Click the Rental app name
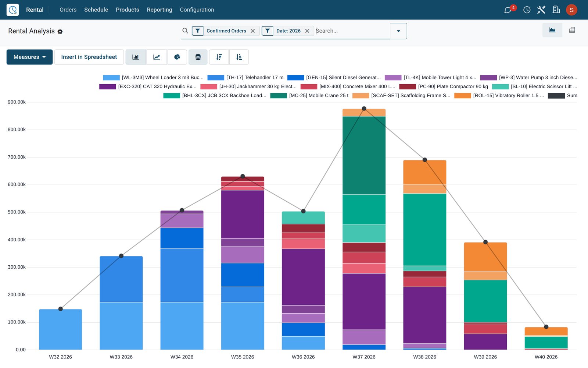 point(35,10)
